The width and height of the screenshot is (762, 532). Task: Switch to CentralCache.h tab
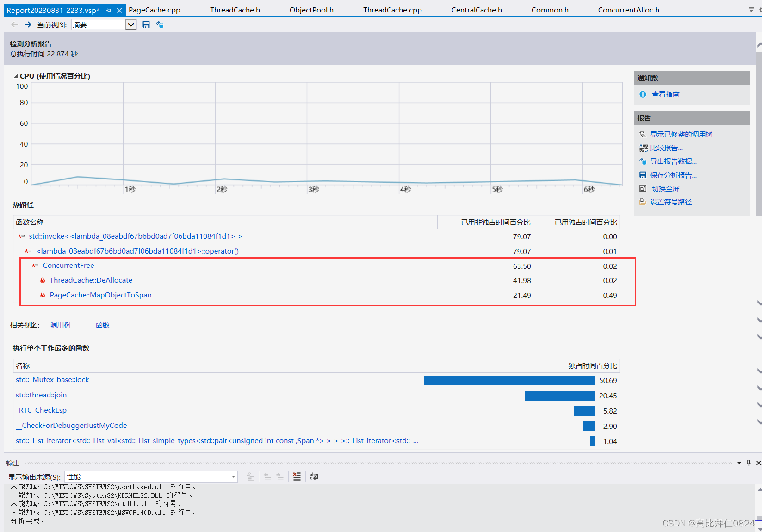[477, 10]
